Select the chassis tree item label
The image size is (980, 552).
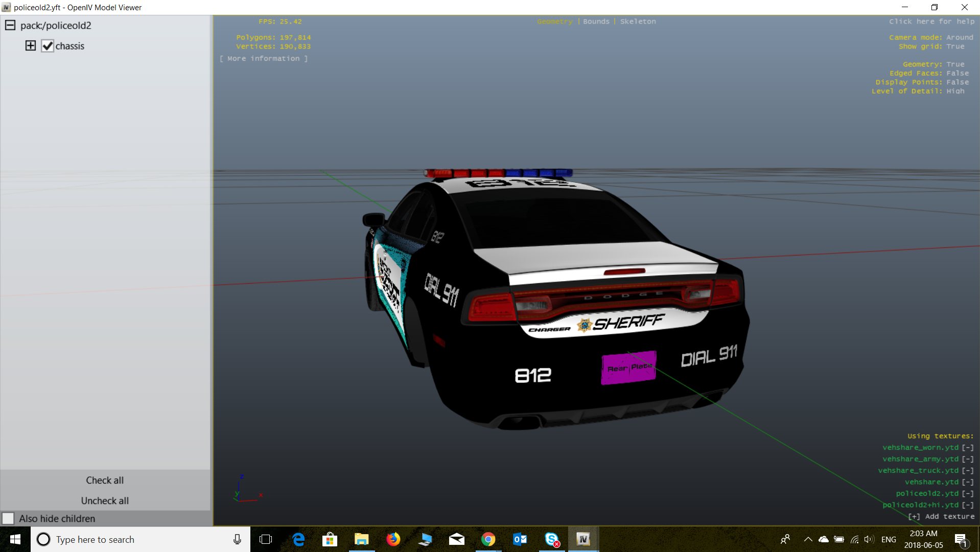click(x=70, y=46)
